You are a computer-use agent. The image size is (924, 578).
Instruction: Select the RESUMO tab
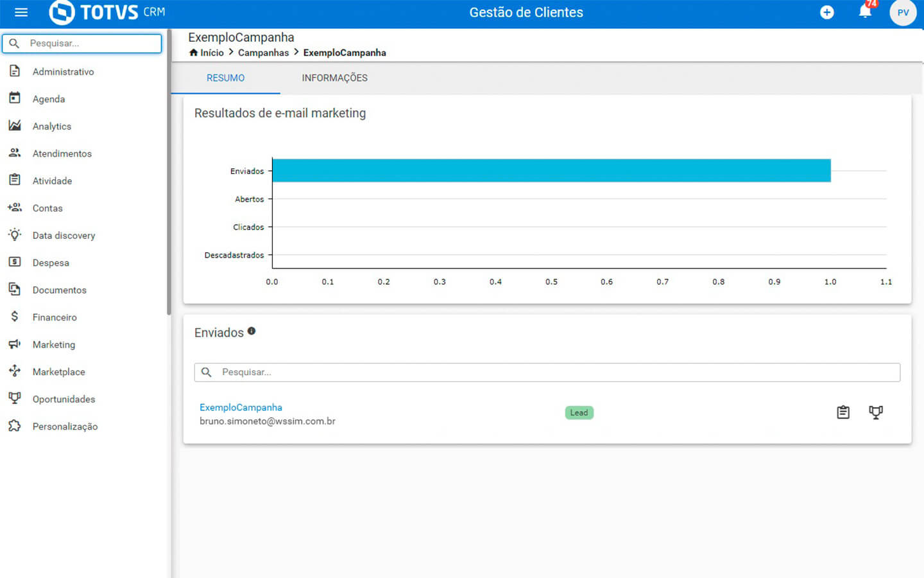coord(225,78)
